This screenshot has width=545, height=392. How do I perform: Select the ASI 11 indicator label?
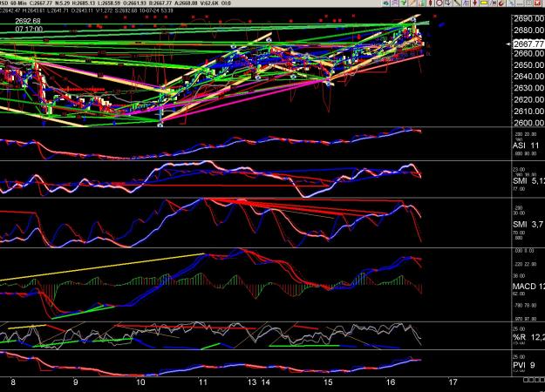pos(526,145)
